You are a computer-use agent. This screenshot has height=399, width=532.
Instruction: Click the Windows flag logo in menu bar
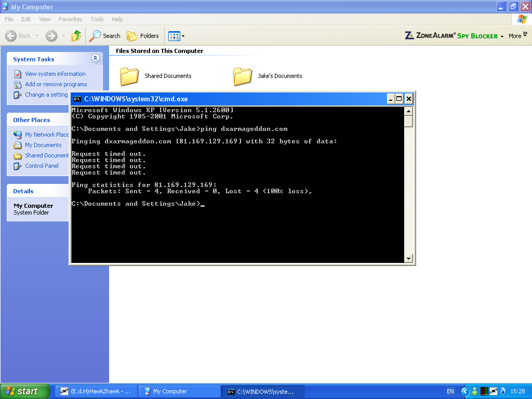[522, 19]
